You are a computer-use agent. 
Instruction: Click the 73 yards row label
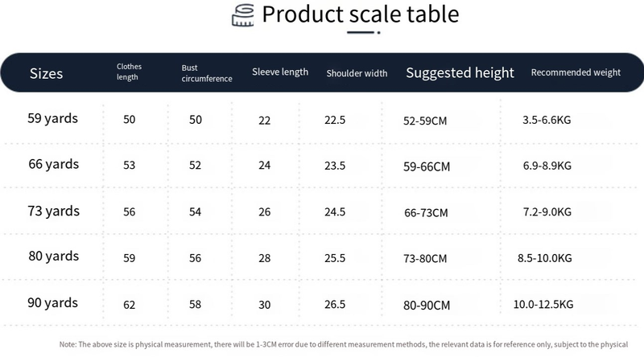click(52, 211)
